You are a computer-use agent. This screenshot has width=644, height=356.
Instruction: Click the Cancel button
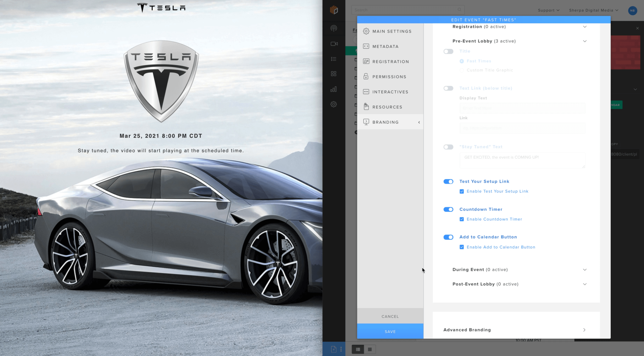click(390, 316)
